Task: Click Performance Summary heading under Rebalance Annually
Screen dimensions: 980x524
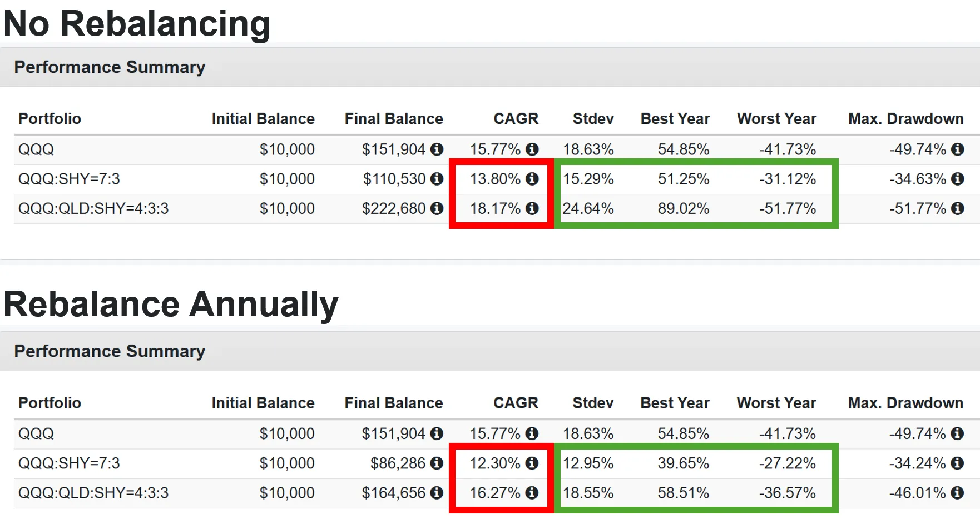Action: tap(110, 351)
